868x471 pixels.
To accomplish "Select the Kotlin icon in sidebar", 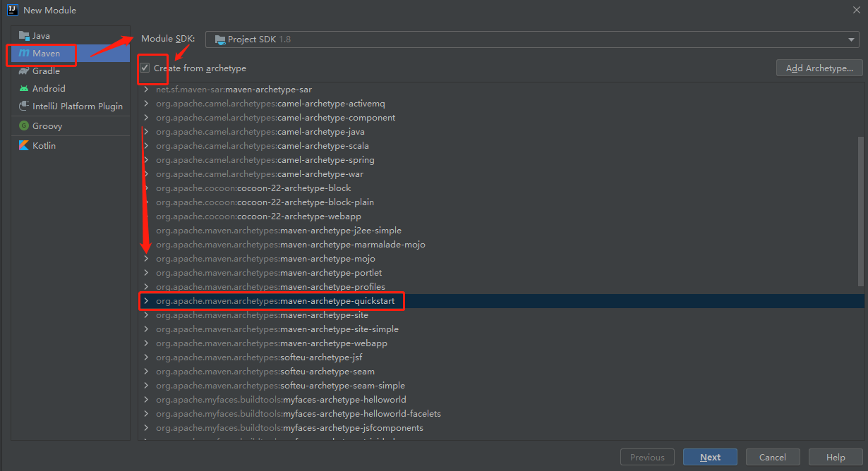I will [24, 145].
